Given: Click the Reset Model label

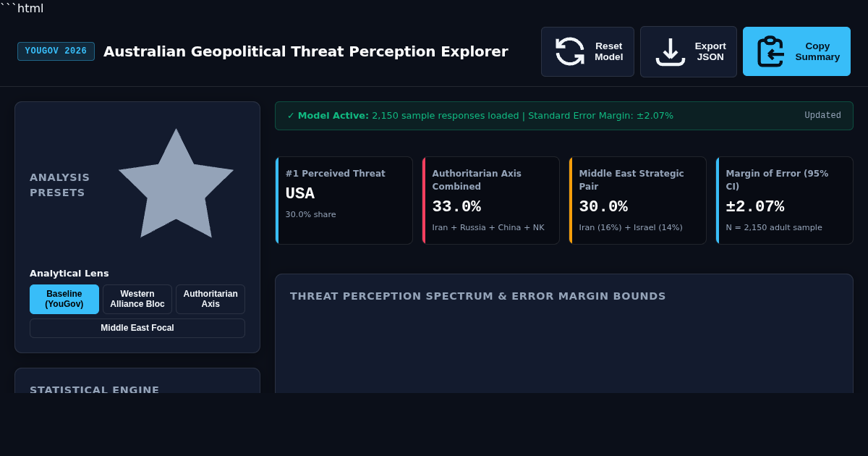Looking at the screenshot, I should [x=609, y=51].
